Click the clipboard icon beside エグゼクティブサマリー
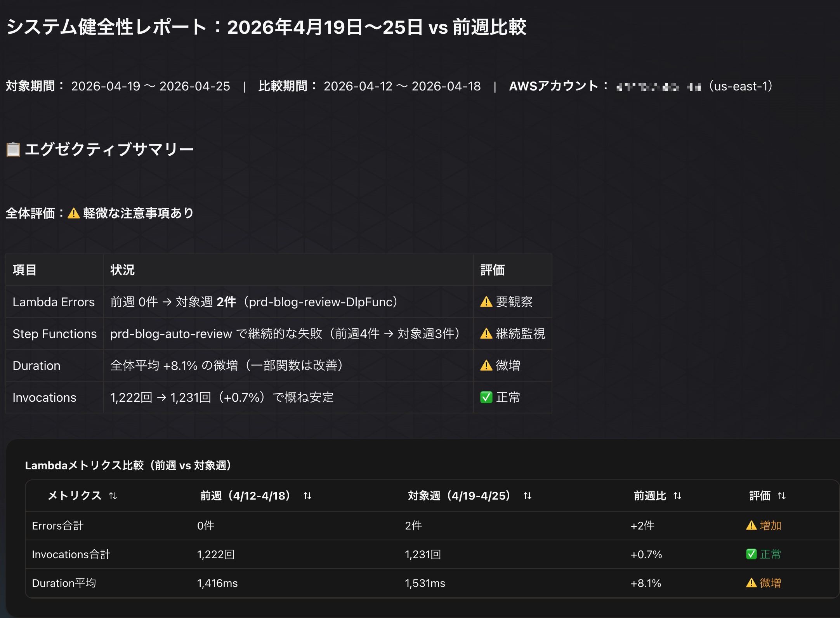Image resolution: width=840 pixels, height=618 pixels. tap(13, 149)
